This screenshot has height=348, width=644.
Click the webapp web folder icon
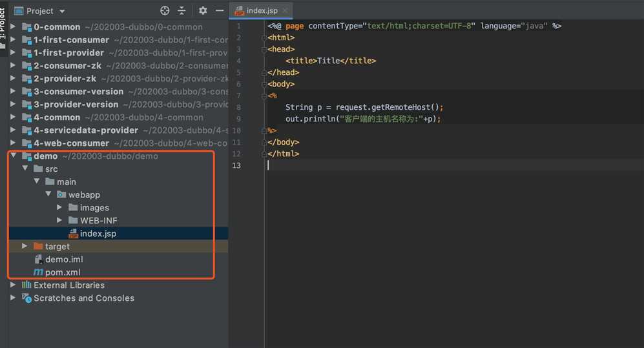tap(61, 195)
